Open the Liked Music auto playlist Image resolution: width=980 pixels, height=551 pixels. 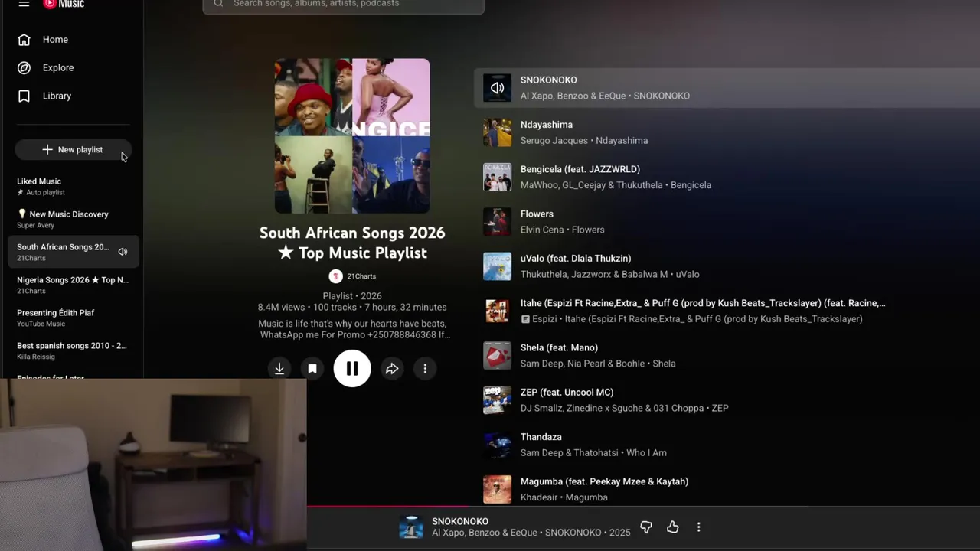click(x=73, y=186)
